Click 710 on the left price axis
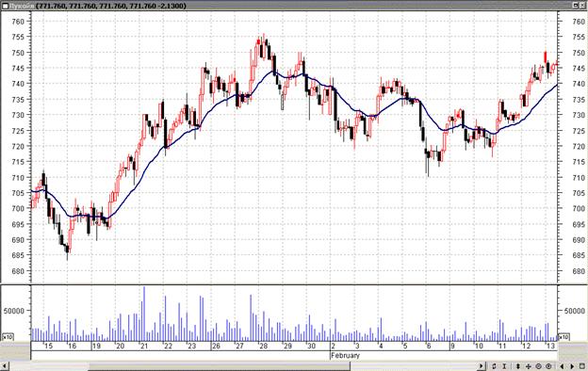 18,178
